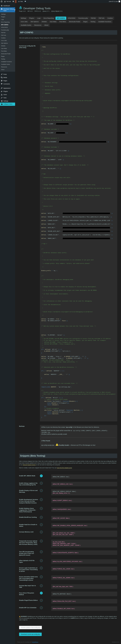This screenshot has width=121, height=644.
Task: Open Pages menu in sidebar
Action: coord(8,81)
